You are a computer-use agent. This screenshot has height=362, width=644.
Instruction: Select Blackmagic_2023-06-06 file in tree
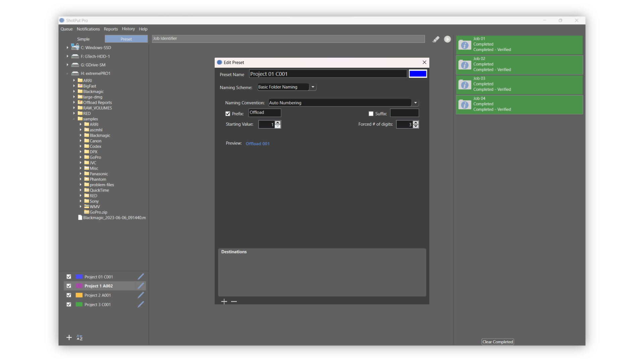(x=112, y=218)
